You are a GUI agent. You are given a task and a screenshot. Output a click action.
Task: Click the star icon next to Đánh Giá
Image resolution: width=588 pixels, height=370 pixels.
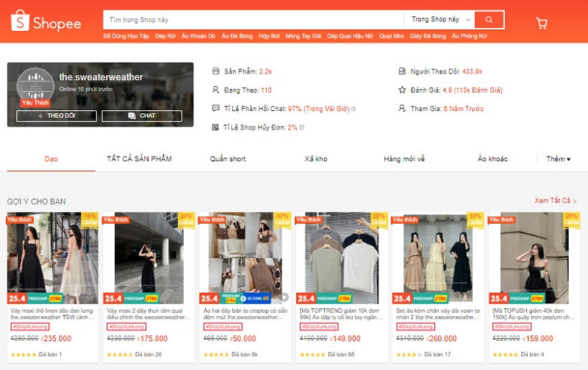coord(402,90)
